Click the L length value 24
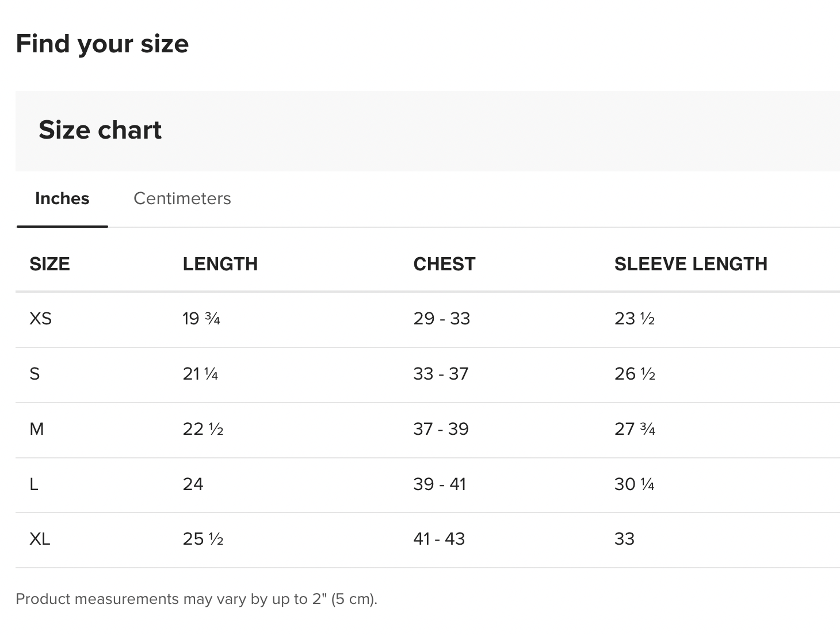The height and width of the screenshot is (635, 840). point(193,484)
